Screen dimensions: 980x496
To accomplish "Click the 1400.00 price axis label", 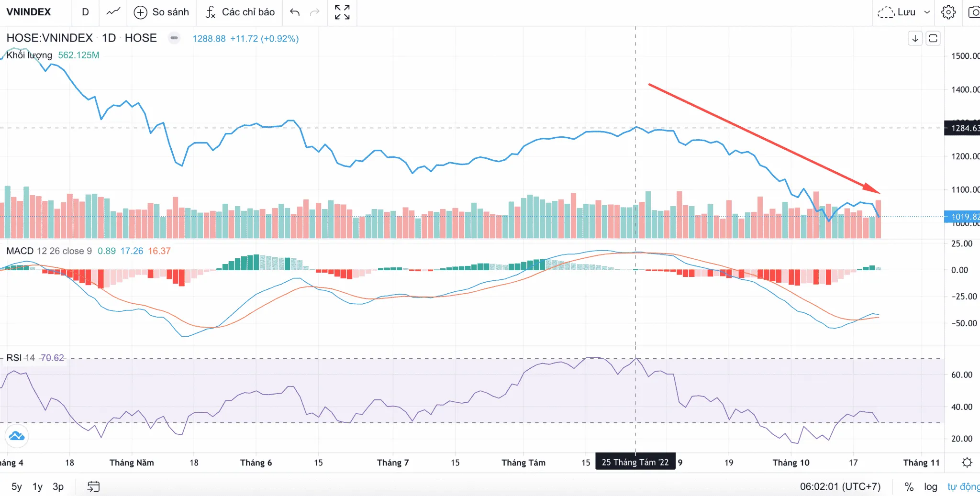I will coord(965,89).
